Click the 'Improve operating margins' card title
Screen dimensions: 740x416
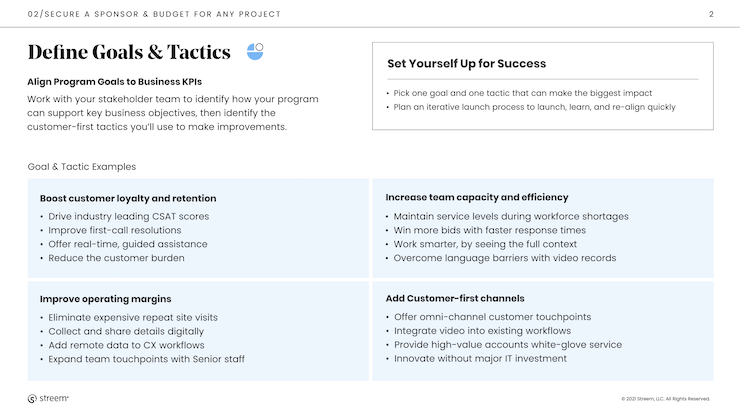coord(105,299)
